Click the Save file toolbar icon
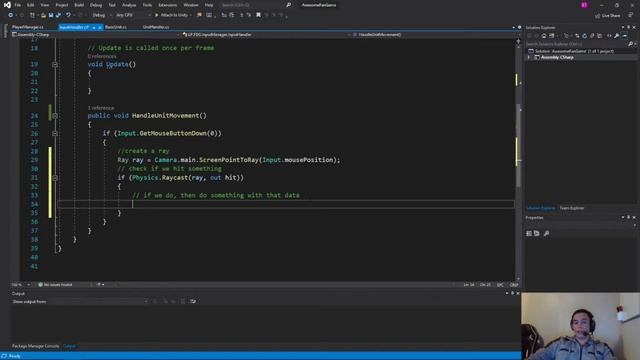Viewport: 640px width, 360px height. point(51,15)
